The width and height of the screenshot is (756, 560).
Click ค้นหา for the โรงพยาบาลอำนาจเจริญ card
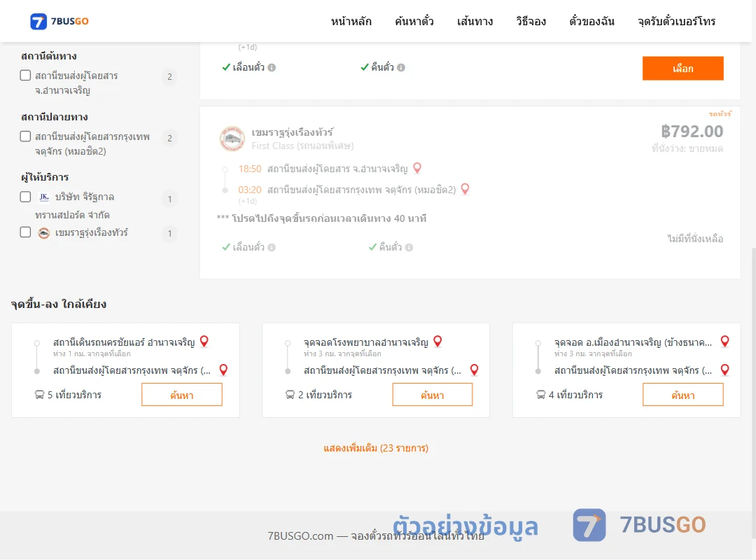click(x=433, y=395)
